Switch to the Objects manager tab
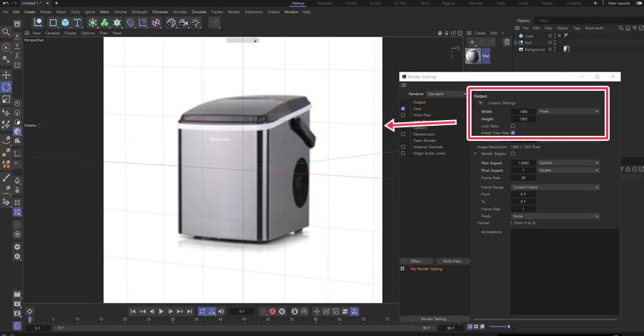Image resolution: width=644 pixels, height=336 pixels. pos(523,21)
